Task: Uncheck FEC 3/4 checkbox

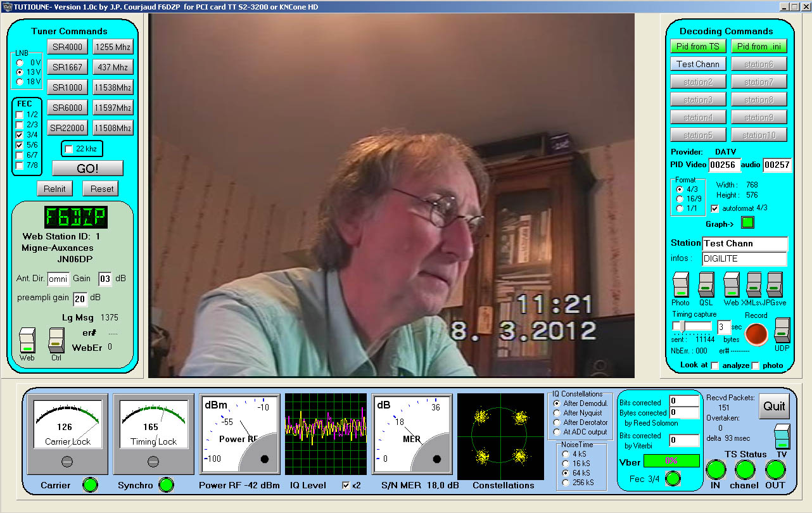Action: click(x=20, y=135)
